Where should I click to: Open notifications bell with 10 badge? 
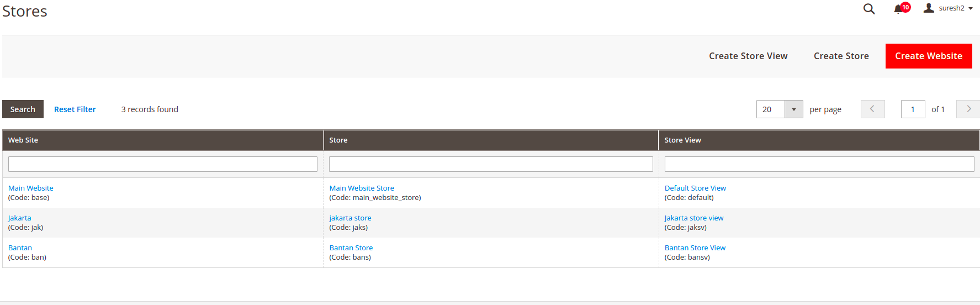pyautogui.click(x=899, y=9)
